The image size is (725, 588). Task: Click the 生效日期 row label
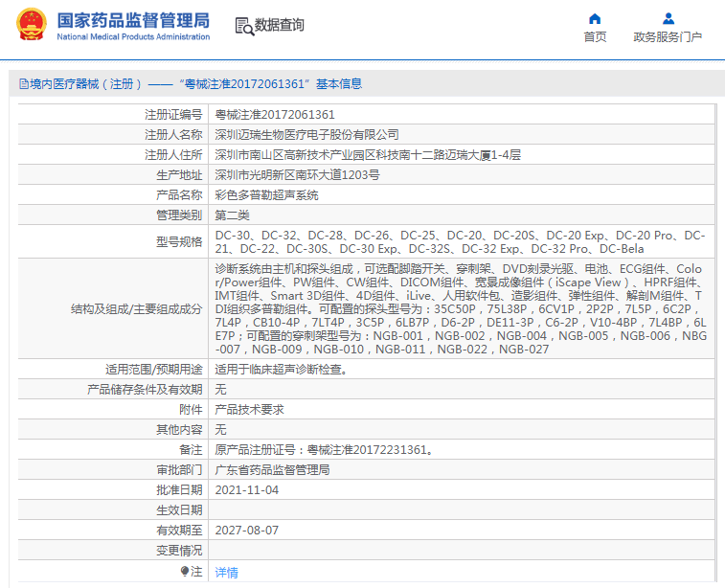click(179, 509)
